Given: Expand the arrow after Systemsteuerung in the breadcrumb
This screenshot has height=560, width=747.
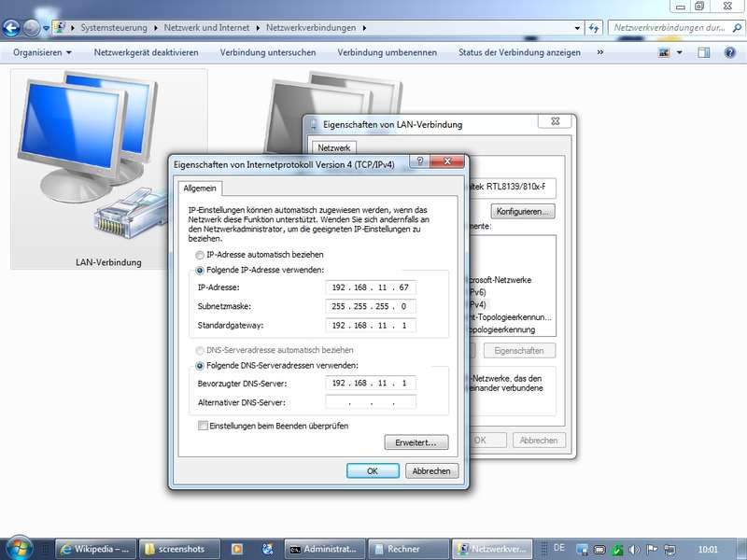Looking at the screenshot, I should pos(155,28).
